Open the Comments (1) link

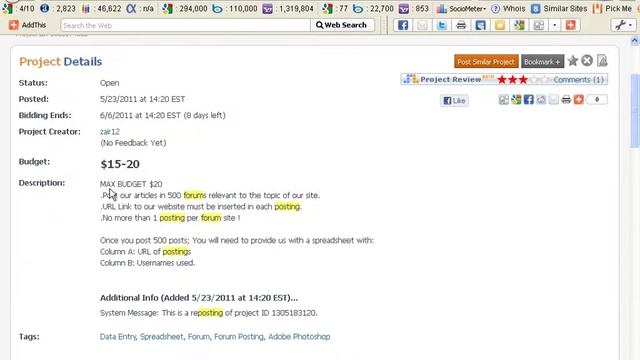pyautogui.click(x=578, y=80)
